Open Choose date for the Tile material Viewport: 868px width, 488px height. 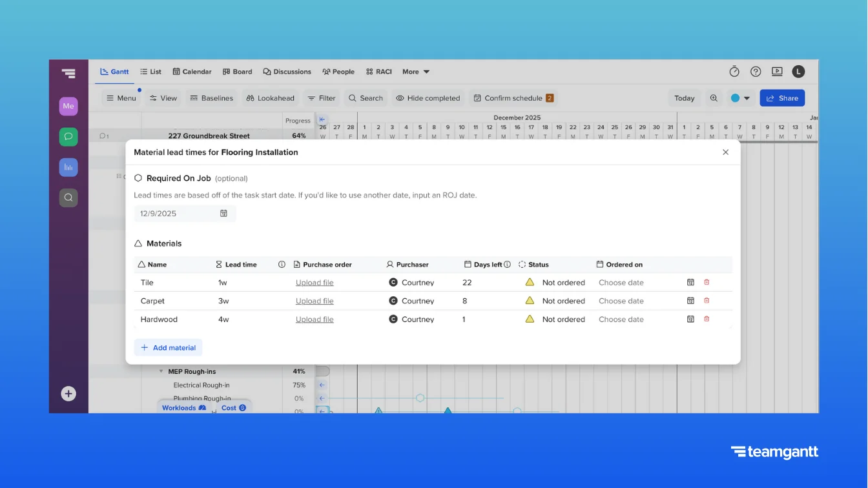[x=621, y=282]
